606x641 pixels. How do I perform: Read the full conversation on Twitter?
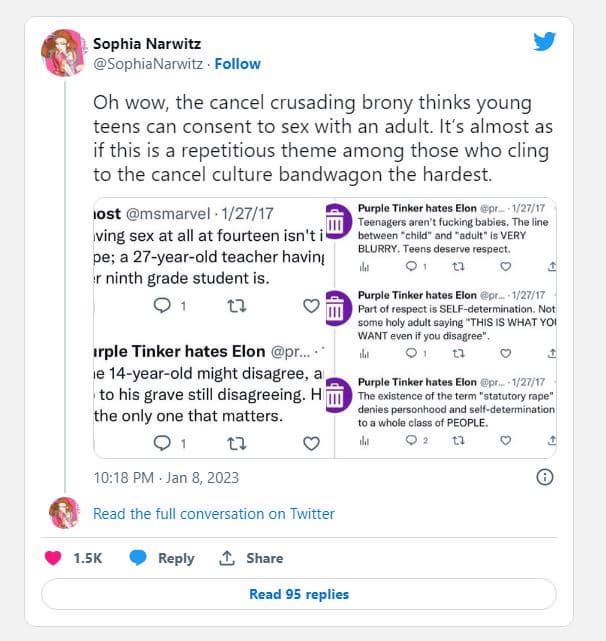213,513
